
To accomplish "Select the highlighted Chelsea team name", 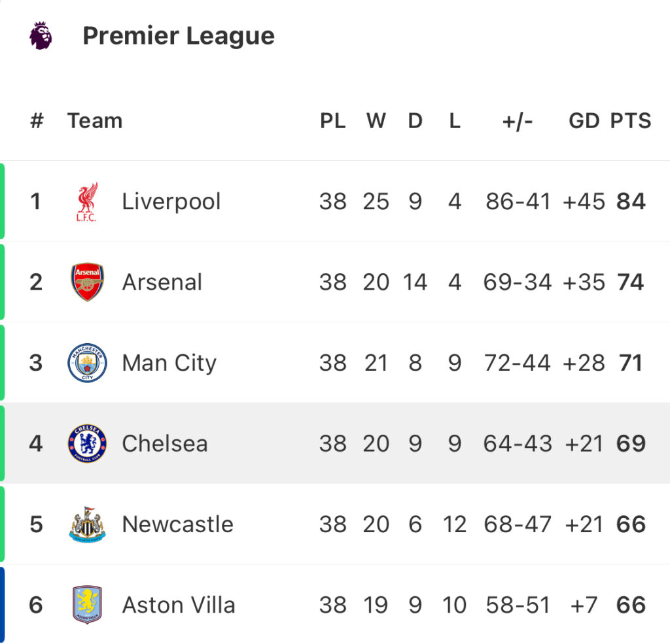I will click(165, 443).
